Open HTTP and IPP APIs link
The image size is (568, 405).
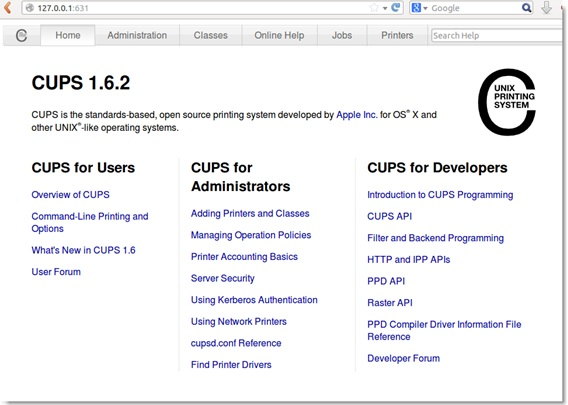coord(409,260)
